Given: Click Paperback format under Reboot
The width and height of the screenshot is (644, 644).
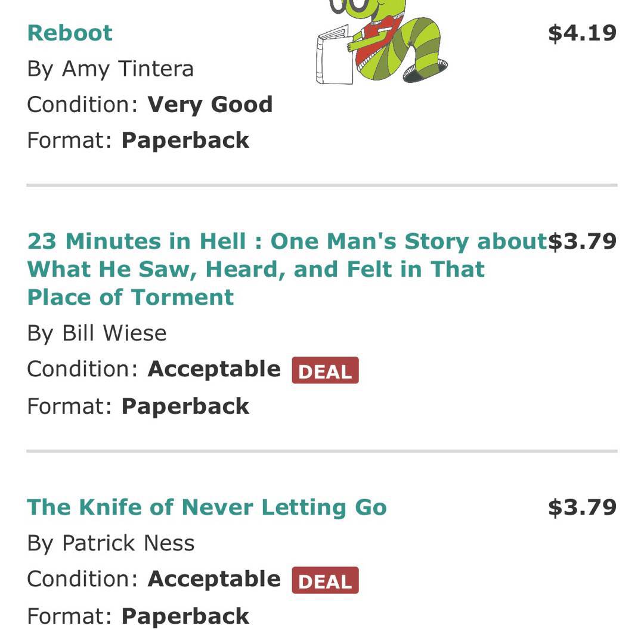Looking at the screenshot, I should pyautogui.click(x=185, y=140).
